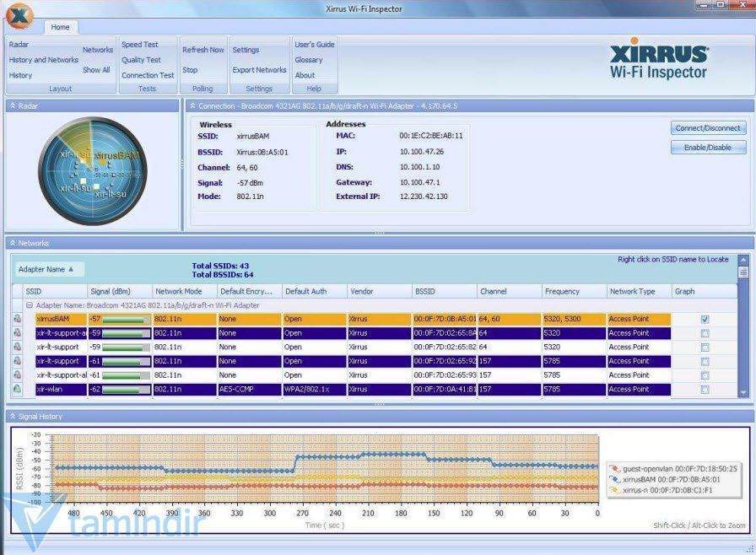Collapse the Broadcom adapter group row
The height and width of the screenshot is (555, 756).
tap(30, 305)
